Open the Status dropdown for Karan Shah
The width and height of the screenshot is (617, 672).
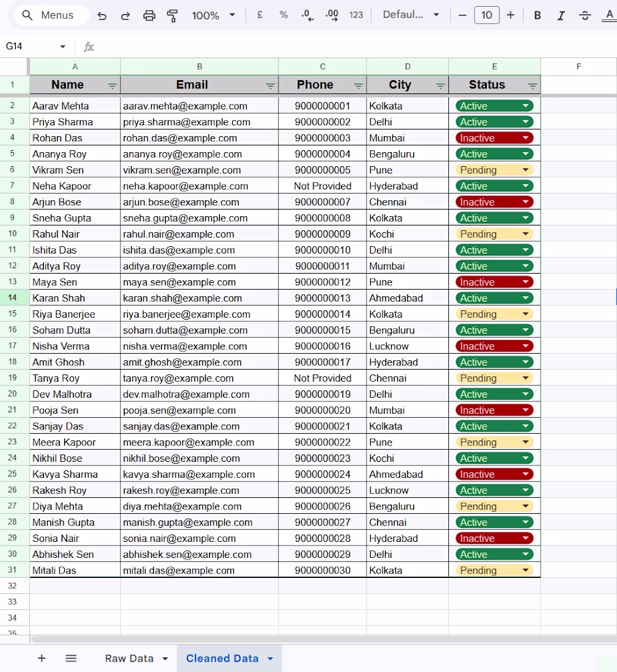pyautogui.click(x=526, y=298)
